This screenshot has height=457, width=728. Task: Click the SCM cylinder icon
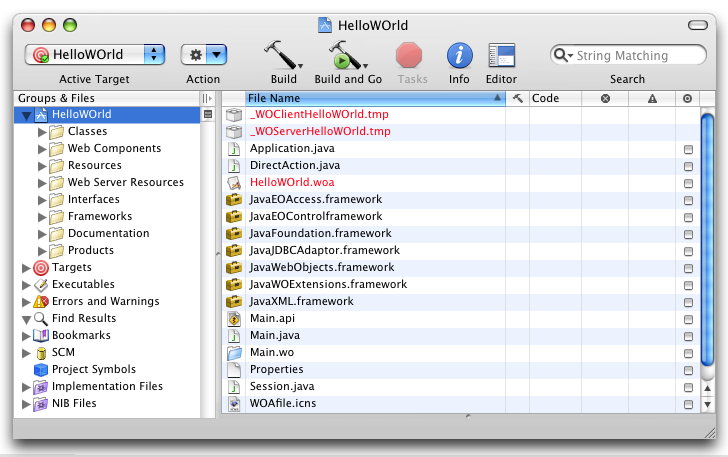pos(41,353)
